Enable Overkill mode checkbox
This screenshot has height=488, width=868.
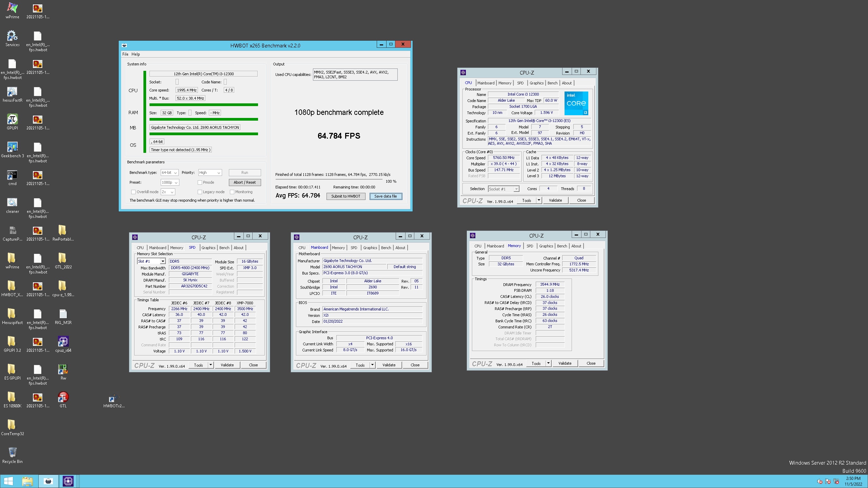click(x=133, y=192)
